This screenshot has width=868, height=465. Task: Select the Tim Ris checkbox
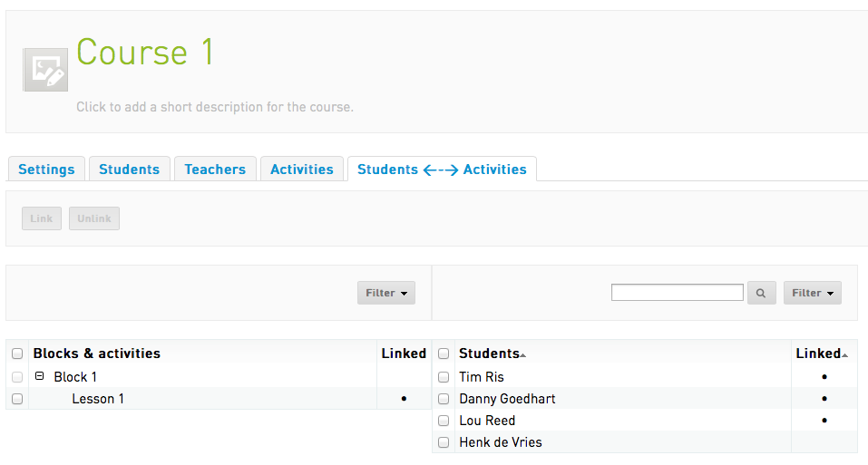pos(444,377)
